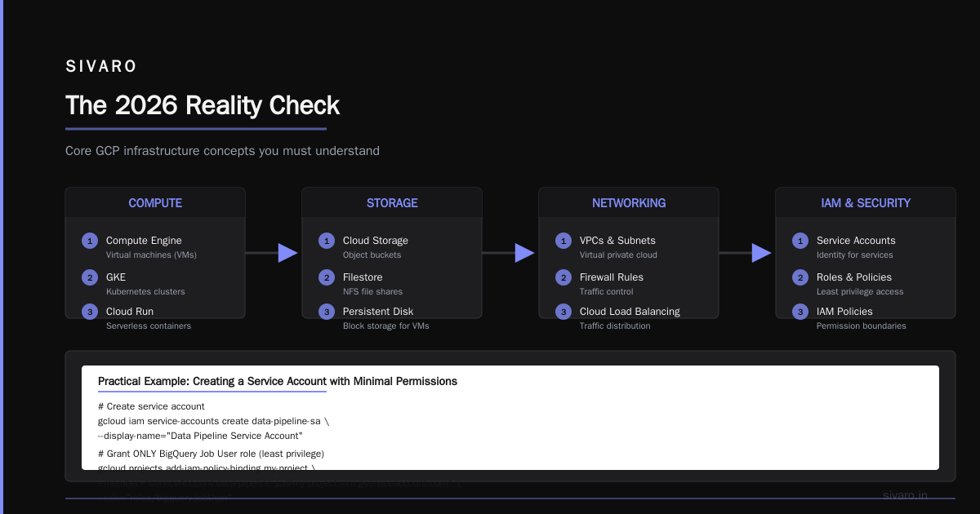
Task: Click the Traffic distribution description
Action: (615, 326)
